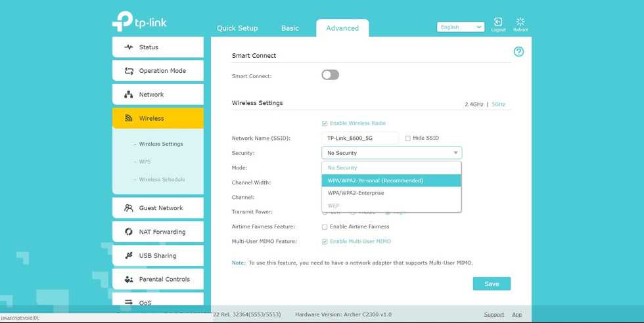Click the Network sidebar icon
Screen dimensions: 644x323
(129, 95)
